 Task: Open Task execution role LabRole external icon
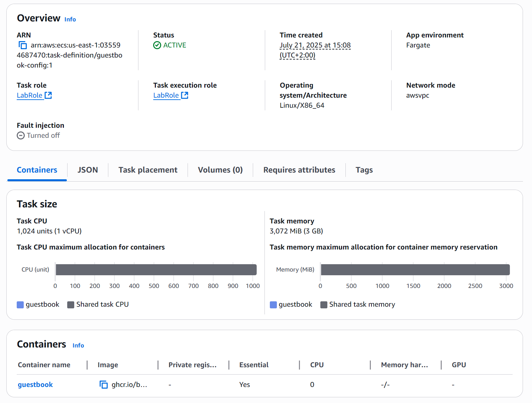tap(185, 95)
